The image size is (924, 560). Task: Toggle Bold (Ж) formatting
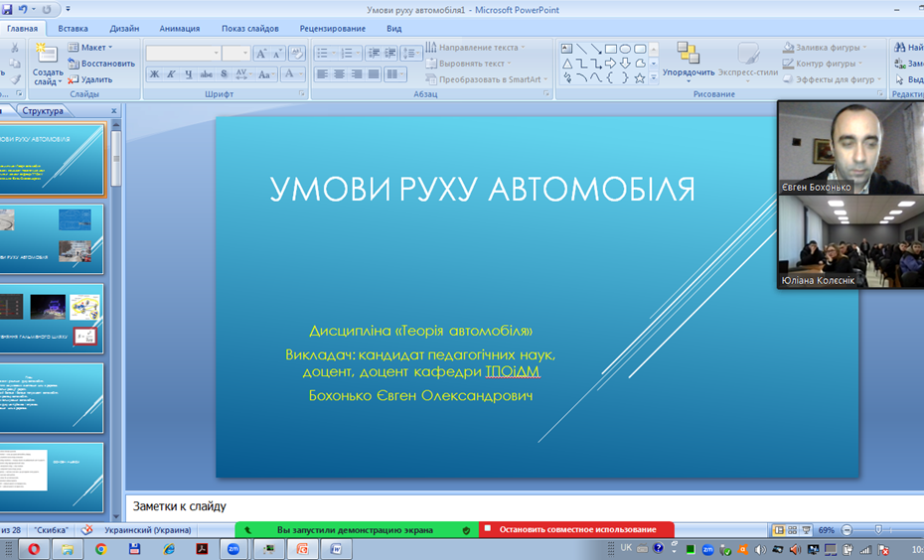155,74
